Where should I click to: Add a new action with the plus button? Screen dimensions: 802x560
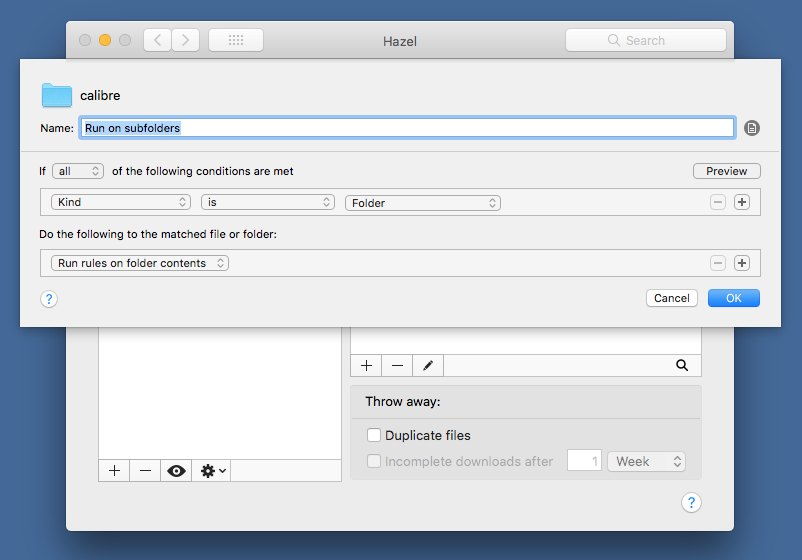point(741,263)
